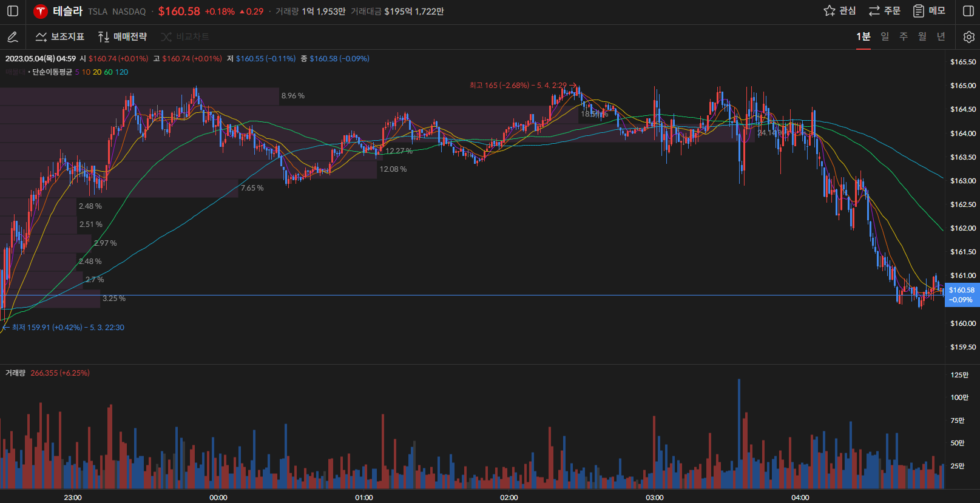Click the 23:00 time axis label
The image size is (980, 503).
(x=73, y=498)
